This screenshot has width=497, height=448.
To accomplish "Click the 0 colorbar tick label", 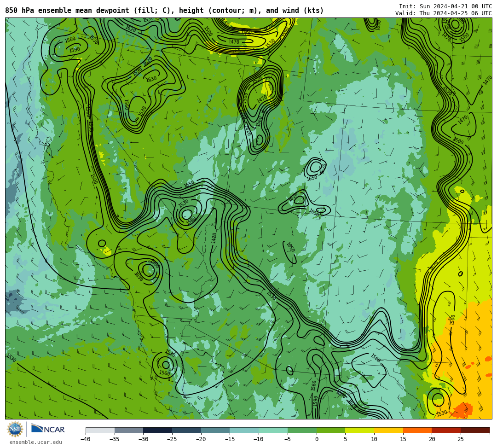I will (x=317, y=439).
